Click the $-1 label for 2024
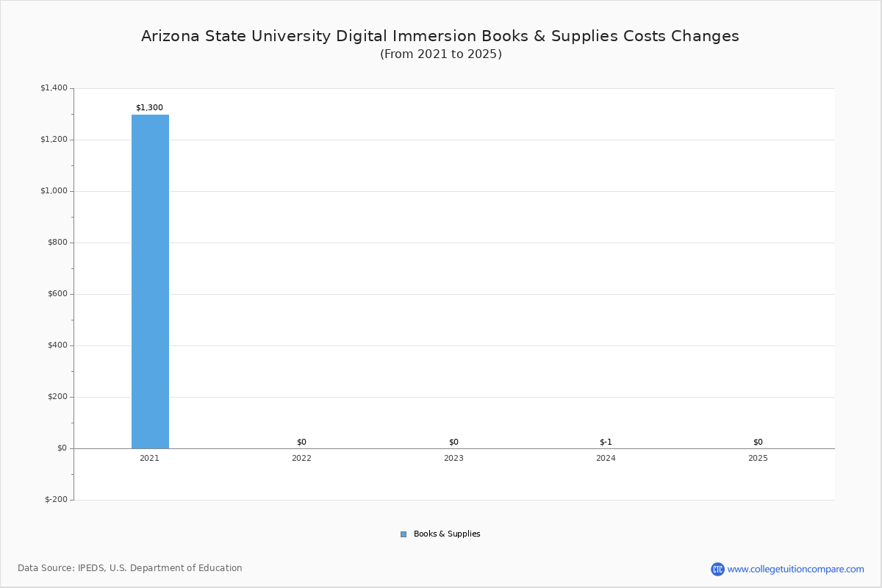 [x=606, y=442]
